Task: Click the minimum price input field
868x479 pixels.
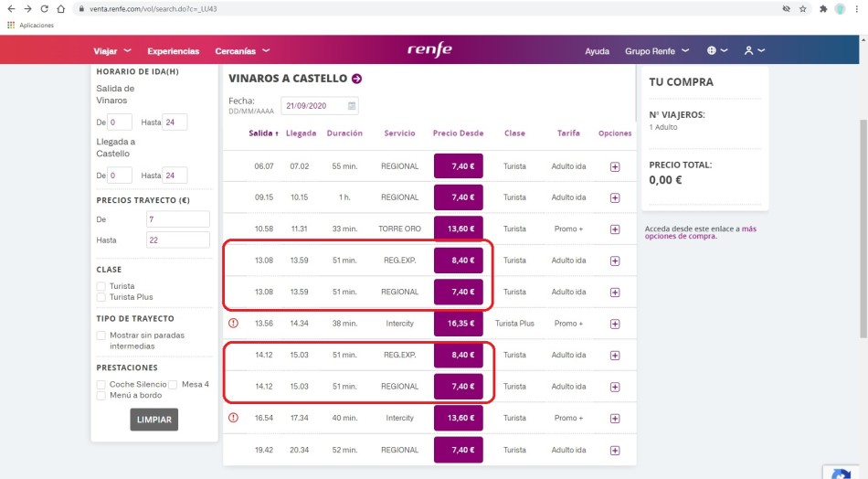Action: coord(177,219)
